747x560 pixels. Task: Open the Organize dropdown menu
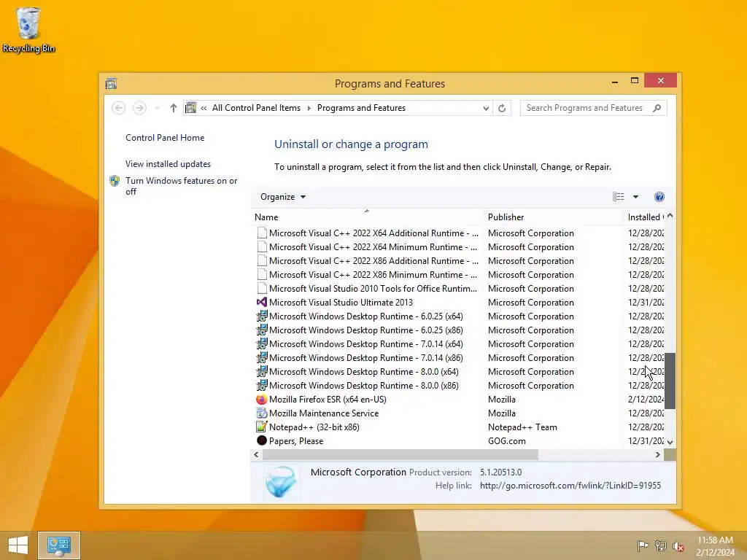tap(283, 197)
